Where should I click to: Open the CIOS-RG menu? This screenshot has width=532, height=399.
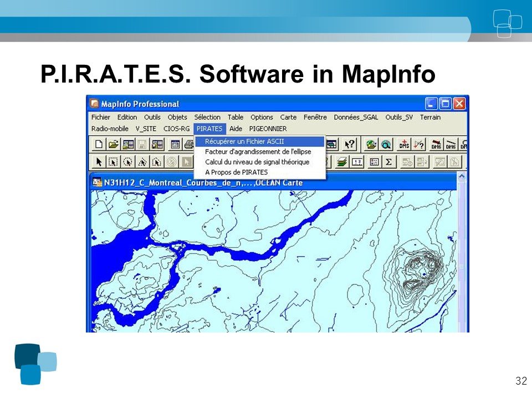coord(176,129)
